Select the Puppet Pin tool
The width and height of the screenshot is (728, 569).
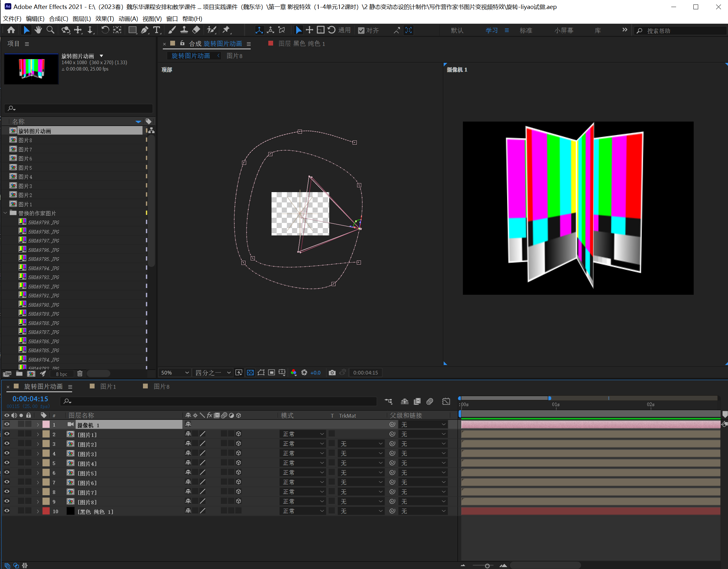[x=226, y=30]
